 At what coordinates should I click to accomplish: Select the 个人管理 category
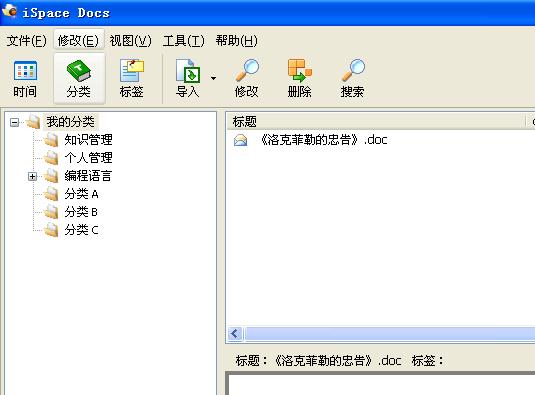88,158
